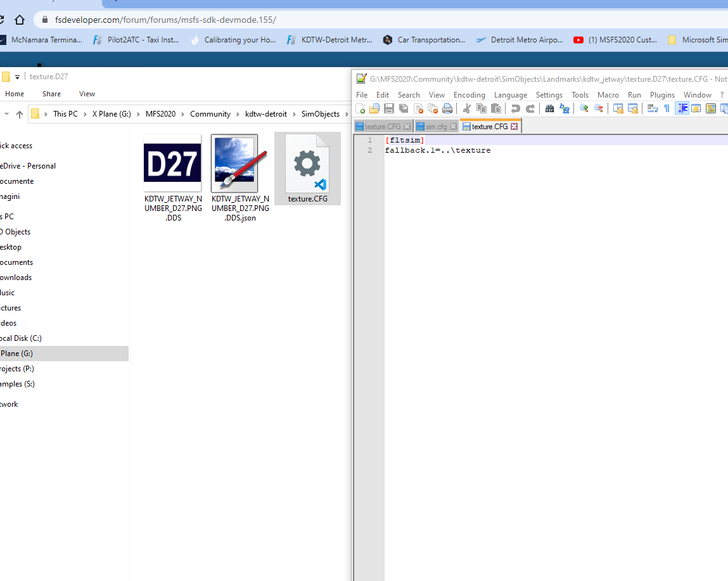
Task: Select the KDTW_JETWAY_NUMBER_D27.PNG.DDS thumbnail
Action: (172, 163)
